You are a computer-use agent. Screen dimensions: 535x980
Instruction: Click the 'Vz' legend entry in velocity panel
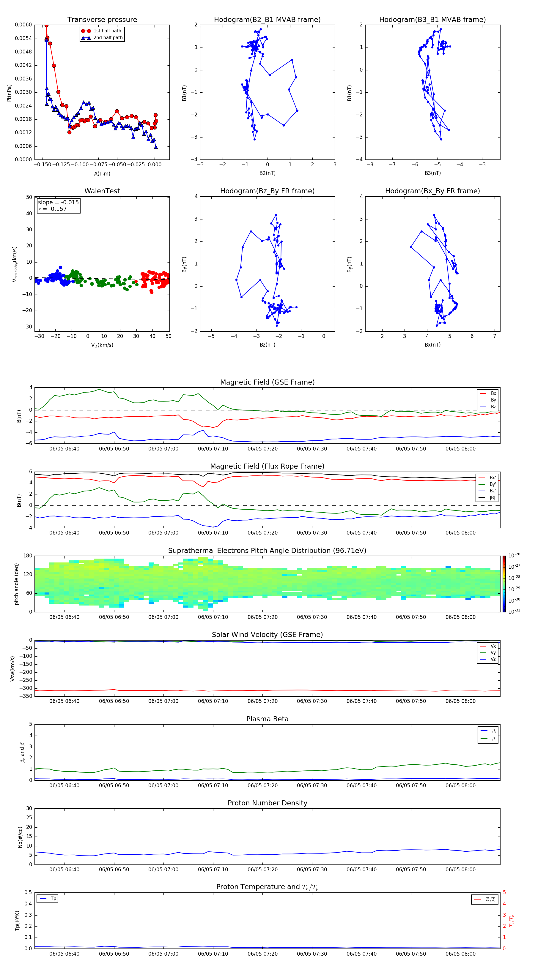coord(488,659)
